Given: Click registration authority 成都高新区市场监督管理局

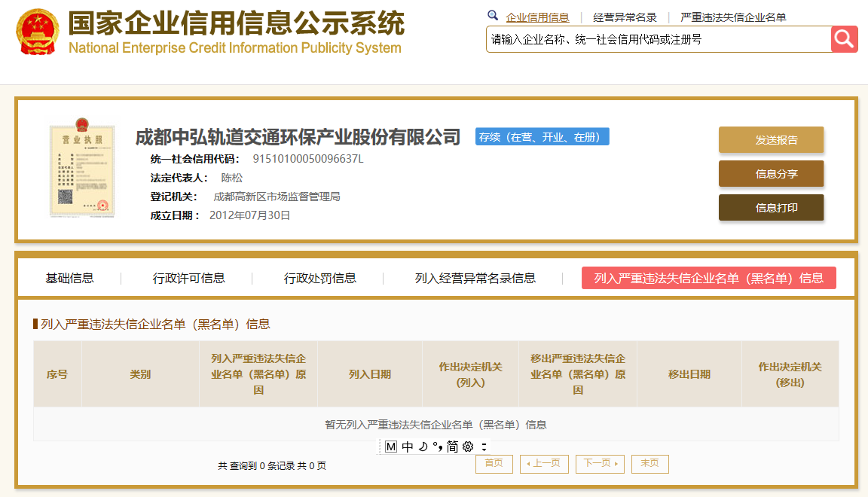Looking at the screenshot, I should (x=277, y=197).
